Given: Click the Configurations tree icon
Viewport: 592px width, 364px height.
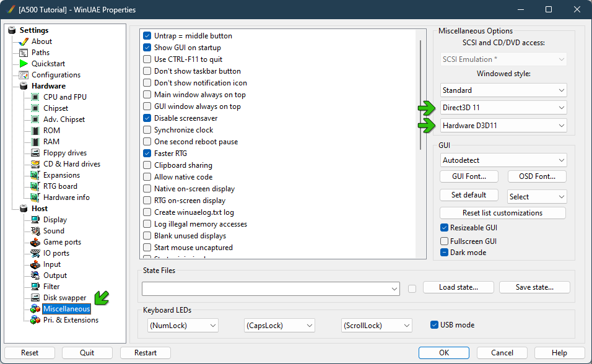Looking at the screenshot, I should 24,75.
